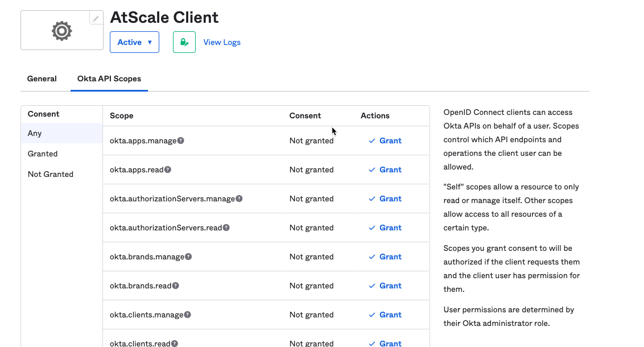This screenshot has height=347, width=644.
Task: Filter consent by Not Granted
Action: [61, 174]
